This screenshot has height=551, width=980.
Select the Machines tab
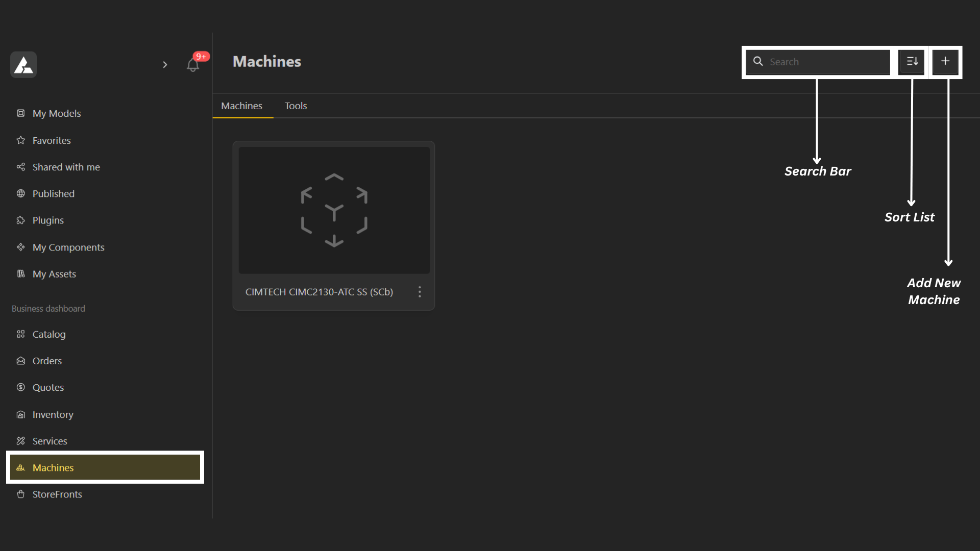tap(241, 106)
